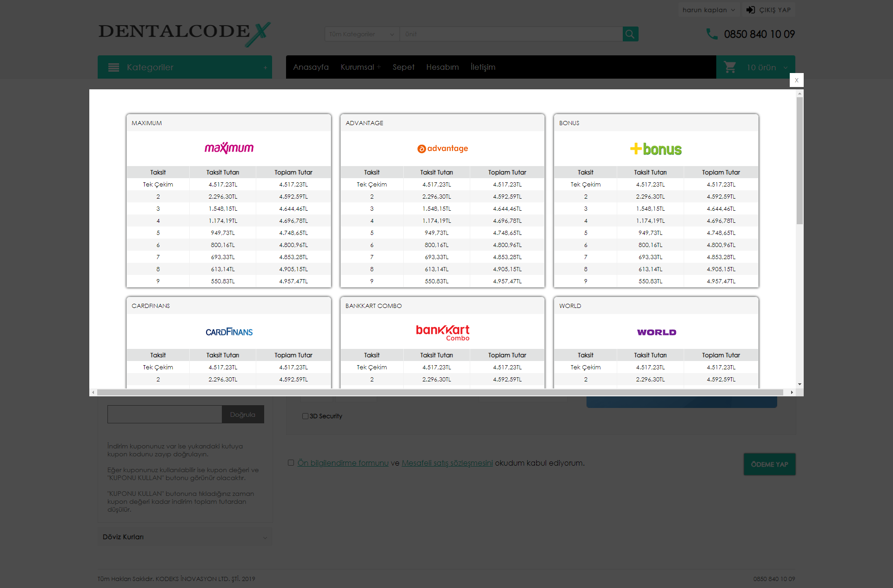Image resolution: width=893 pixels, height=588 pixels.
Task: Click Taksit Tutarı header in Advantage table
Action: point(436,172)
